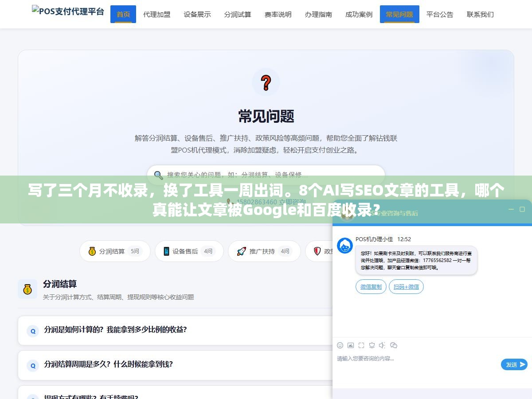Screen dimensions: 532x399
Task: Click the POS支付代理平台 logo
Action: pos(68,12)
